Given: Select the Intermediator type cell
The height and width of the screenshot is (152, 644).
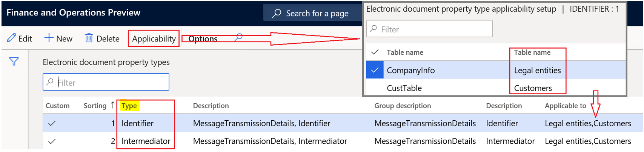Looking at the screenshot, I should click(x=146, y=141).
